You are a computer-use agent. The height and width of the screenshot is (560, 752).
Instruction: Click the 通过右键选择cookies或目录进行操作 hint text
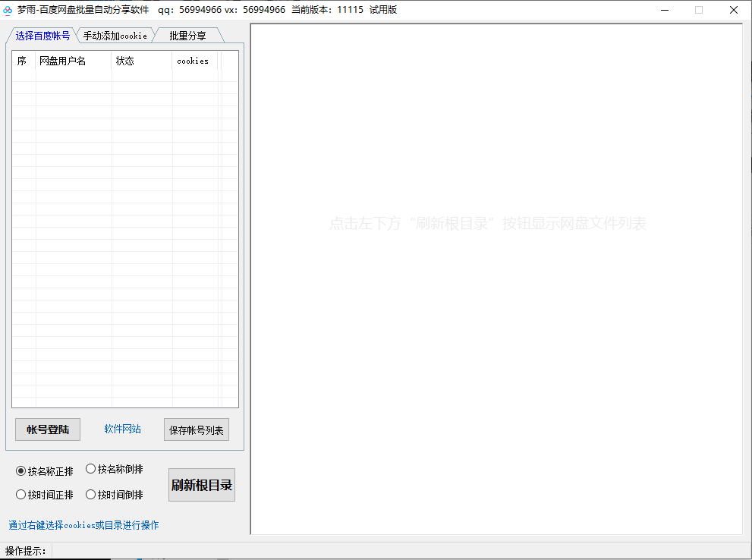click(83, 525)
